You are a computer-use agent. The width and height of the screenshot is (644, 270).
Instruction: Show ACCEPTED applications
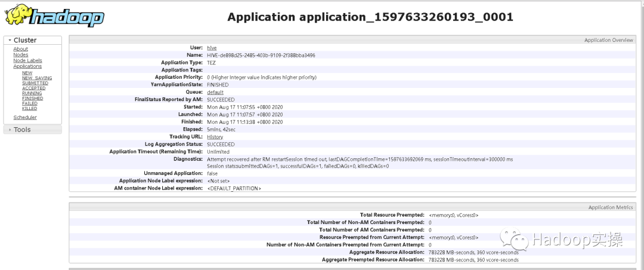pyautogui.click(x=33, y=88)
